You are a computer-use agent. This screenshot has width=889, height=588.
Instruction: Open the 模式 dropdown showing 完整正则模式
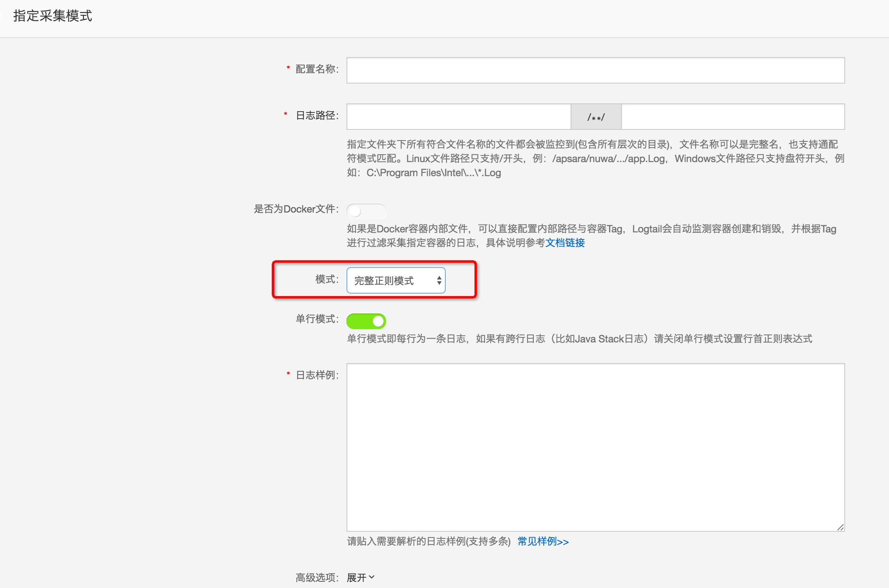point(396,280)
